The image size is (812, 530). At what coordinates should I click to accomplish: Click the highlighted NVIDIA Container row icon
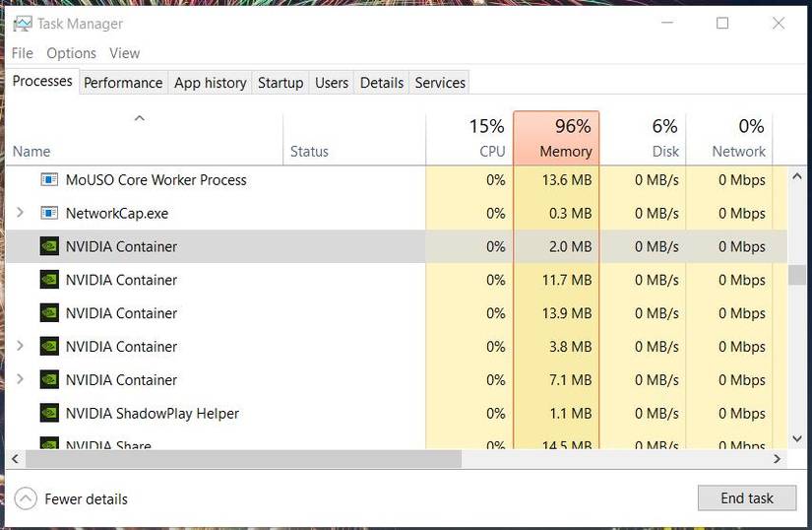49,246
